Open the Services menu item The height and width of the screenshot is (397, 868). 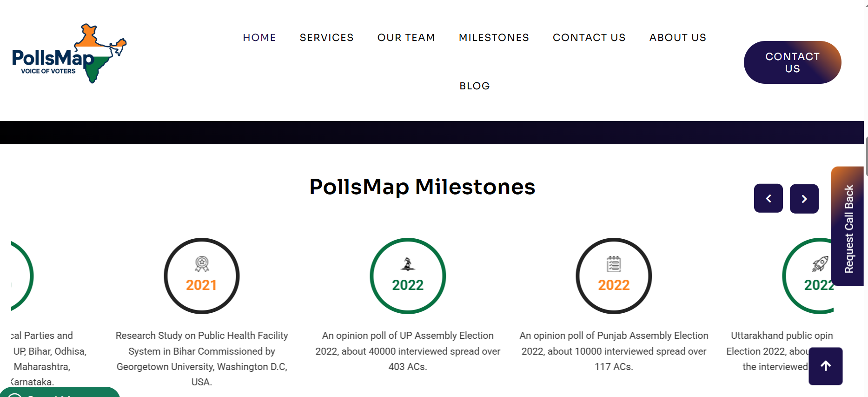click(327, 37)
